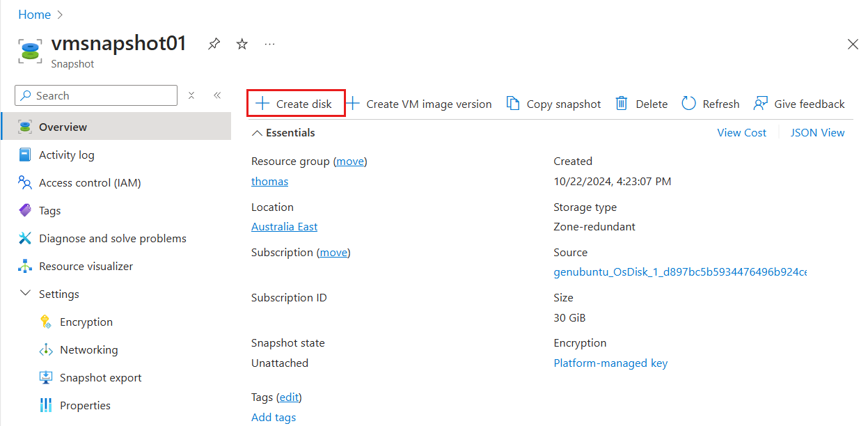
Task: Open Snapshot export settings
Action: [x=98, y=377]
